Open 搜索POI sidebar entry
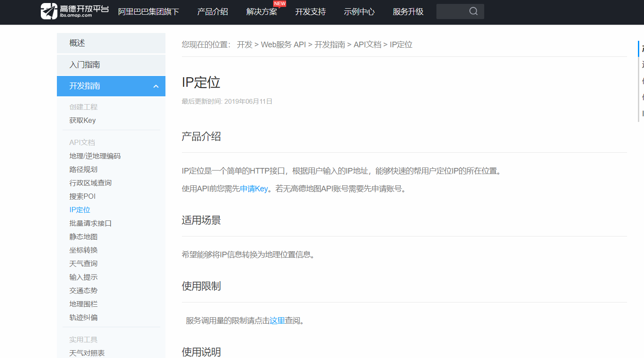This screenshot has height=358, width=644. coord(83,196)
